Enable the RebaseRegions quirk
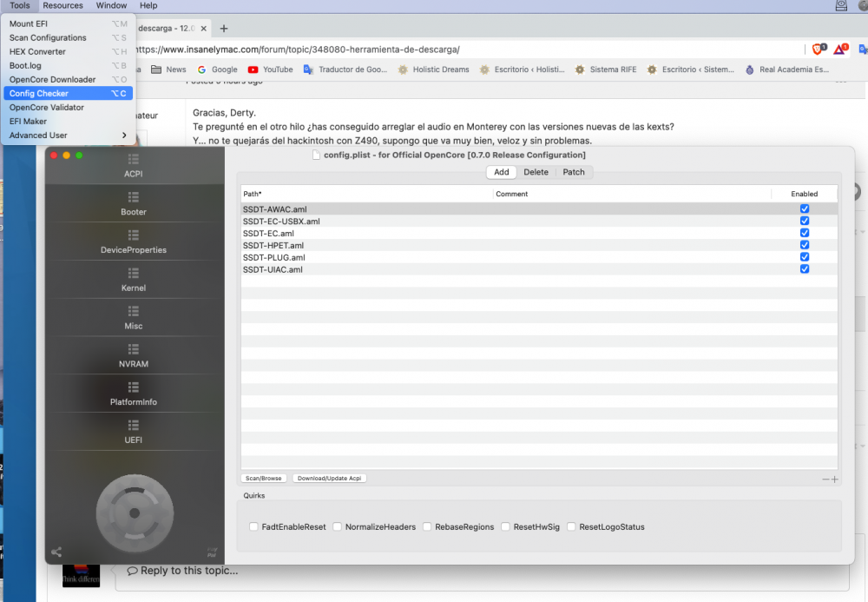 [427, 526]
